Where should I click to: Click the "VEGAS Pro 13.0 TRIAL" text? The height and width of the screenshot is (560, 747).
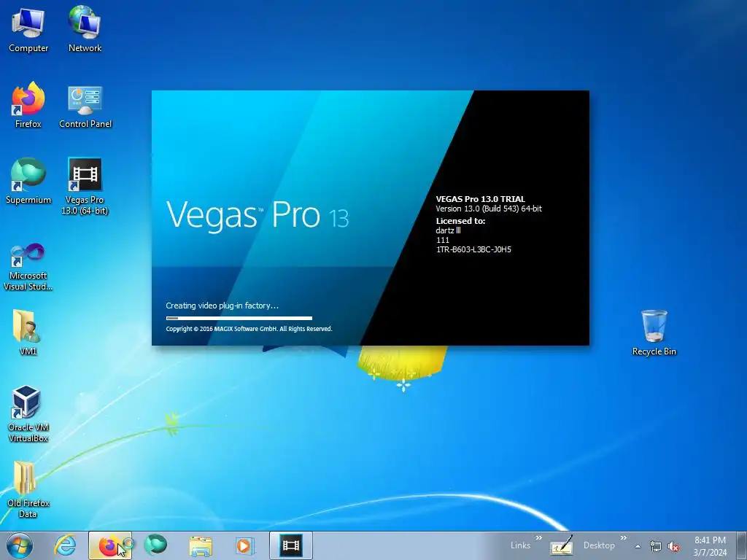480,199
